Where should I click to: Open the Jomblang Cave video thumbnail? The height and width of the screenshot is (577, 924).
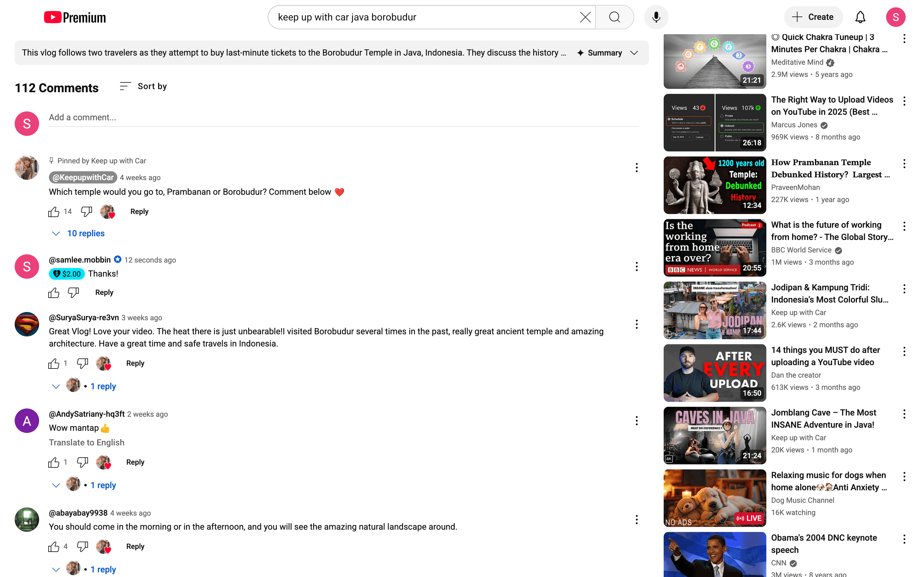[714, 435]
